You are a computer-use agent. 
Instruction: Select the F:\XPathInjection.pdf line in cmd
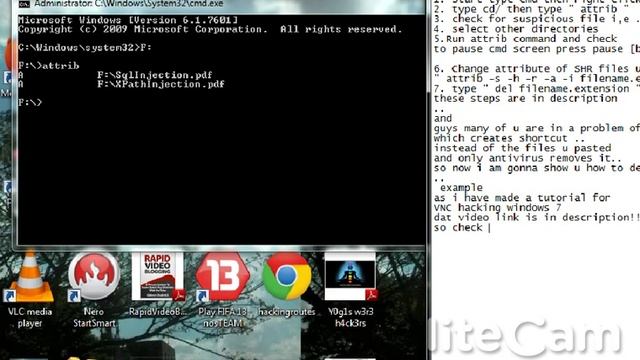tap(161, 84)
